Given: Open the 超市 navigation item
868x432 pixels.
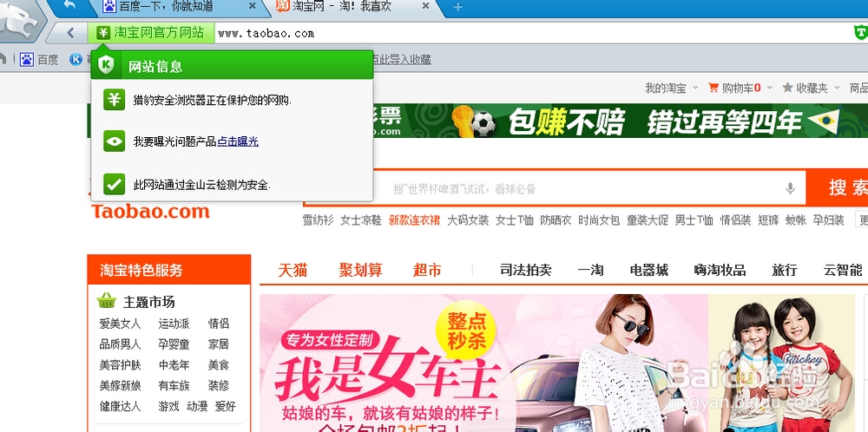Looking at the screenshot, I should coord(427,270).
